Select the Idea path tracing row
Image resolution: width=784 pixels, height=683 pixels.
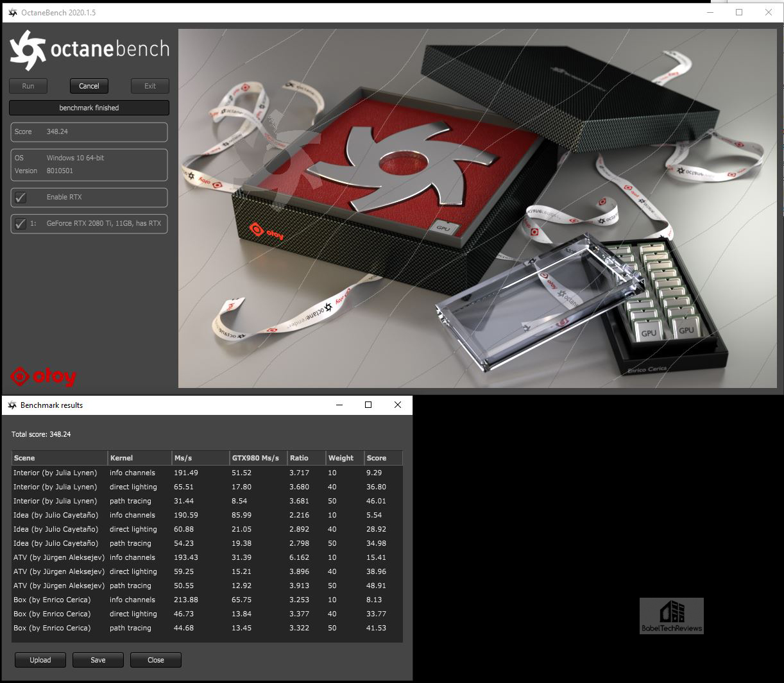(x=207, y=543)
